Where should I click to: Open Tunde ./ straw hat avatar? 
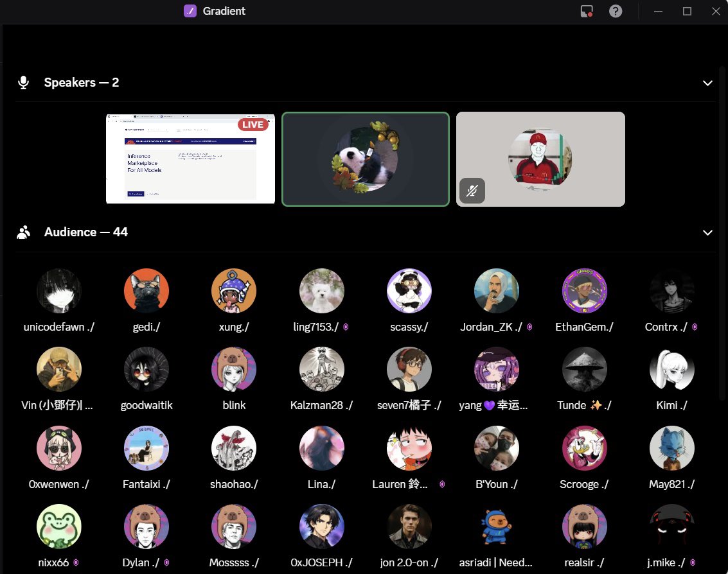(x=585, y=369)
